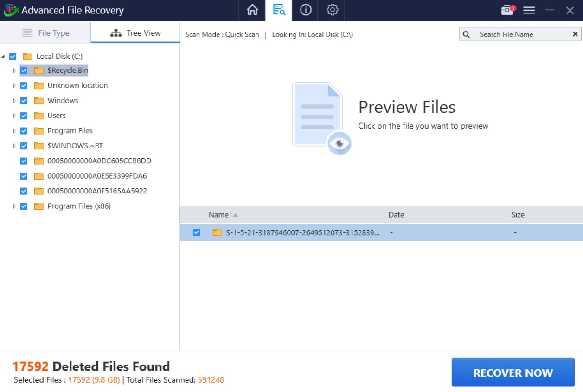Click the toolkit notification icon

(x=508, y=10)
